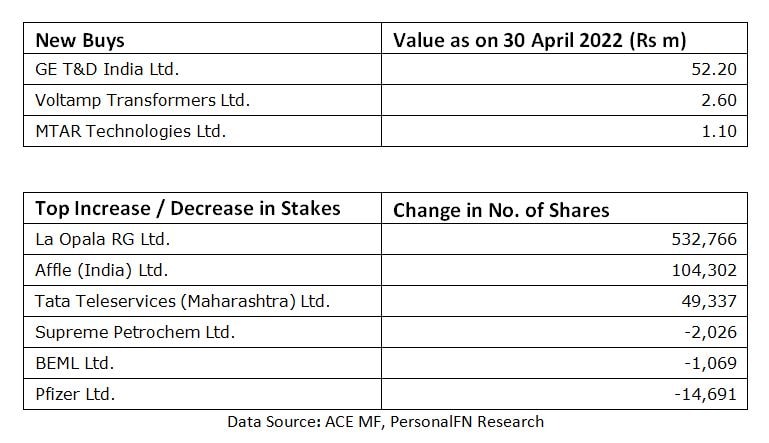Screen dimensions: 769x443
Task: Click the Data Source caption text
Action: click(385, 421)
